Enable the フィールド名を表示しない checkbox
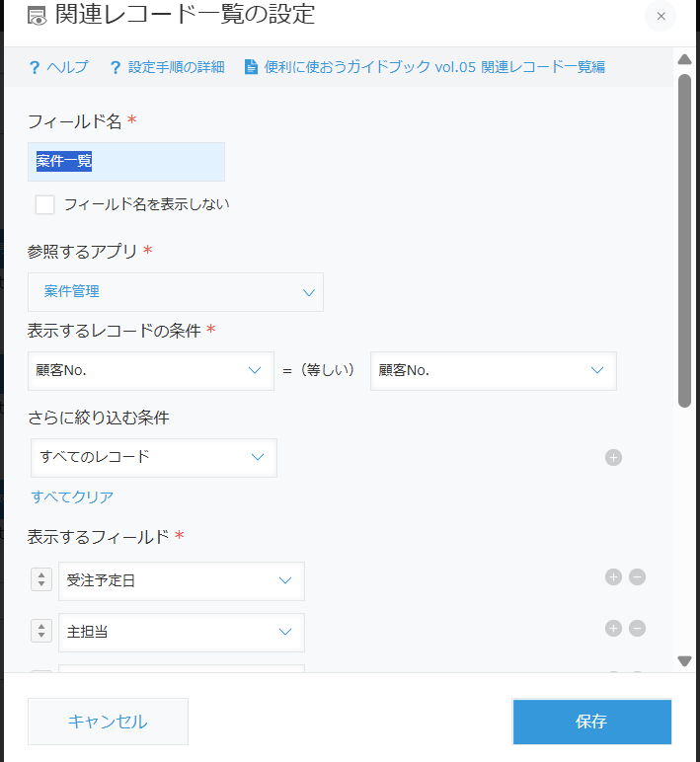Image resolution: width=700 pixels, height=762 pixels. click(44, 204)
